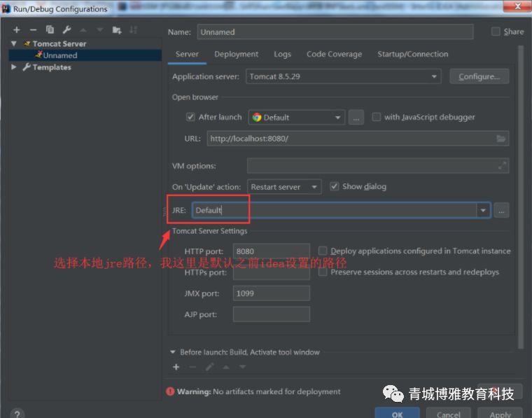Open the Default browser dropdown
The width and height of the screenshot is (532, 418).
[297, 118]
